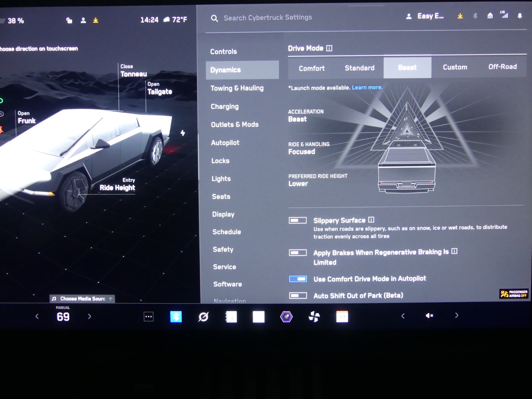Tap the Bluetooth icon in settings header
Image resolution: width=532 pixels, height=399 pixels.
(475, 16)
